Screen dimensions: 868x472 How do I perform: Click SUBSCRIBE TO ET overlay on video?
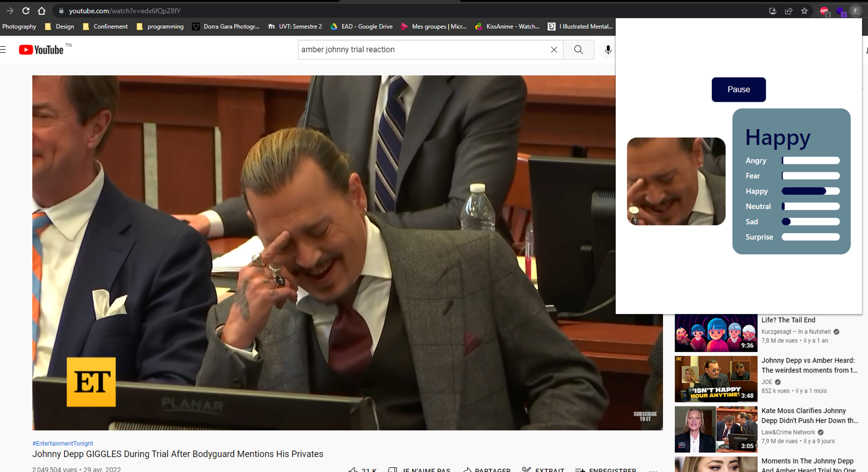click(645, 416)
